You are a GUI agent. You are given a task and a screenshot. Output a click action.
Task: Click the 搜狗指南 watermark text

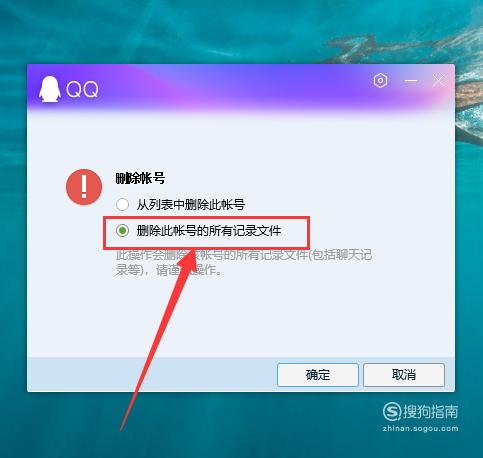pyautogui.click(x=431, y=412)
